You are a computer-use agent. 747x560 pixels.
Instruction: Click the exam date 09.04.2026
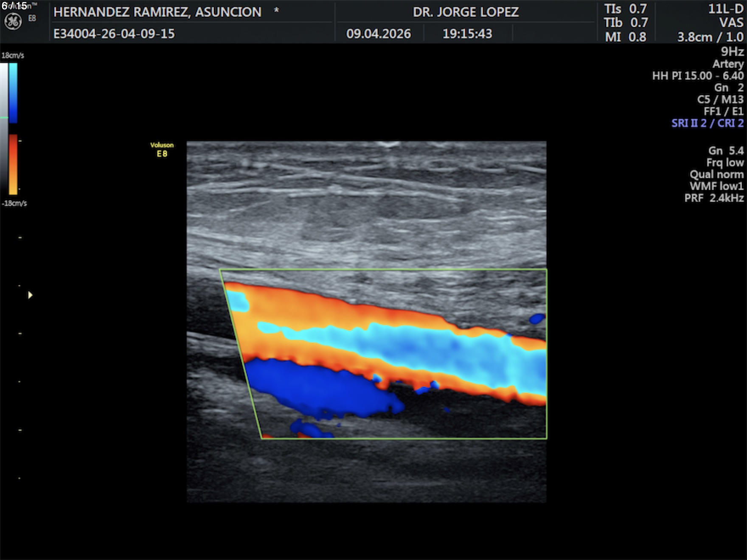[x=379, y=34]
